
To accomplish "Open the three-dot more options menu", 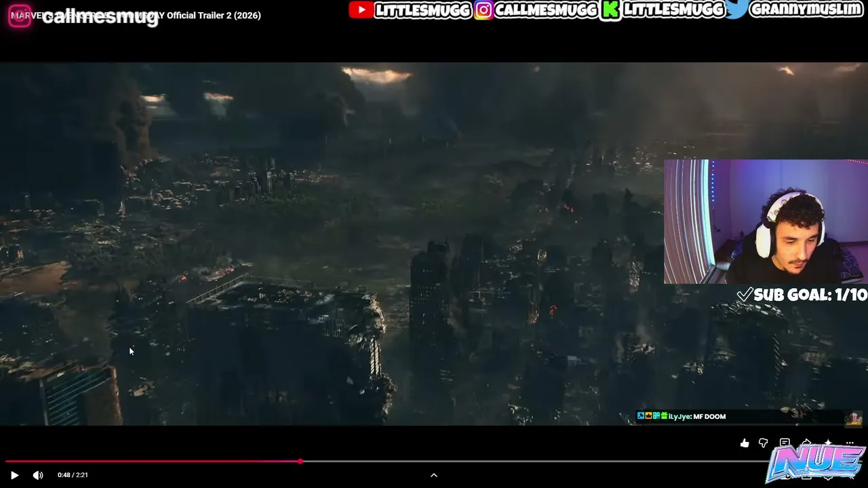I will (x=850, y=443).
